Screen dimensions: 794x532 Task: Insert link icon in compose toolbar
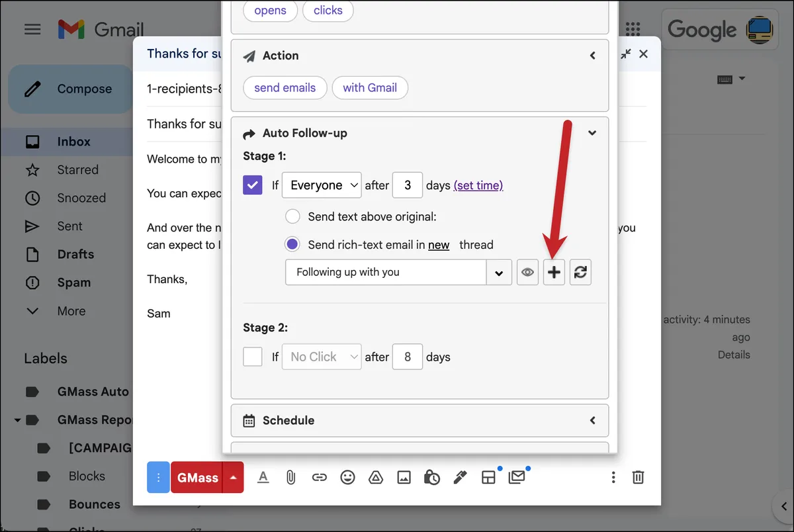click(x=320, y=477)
